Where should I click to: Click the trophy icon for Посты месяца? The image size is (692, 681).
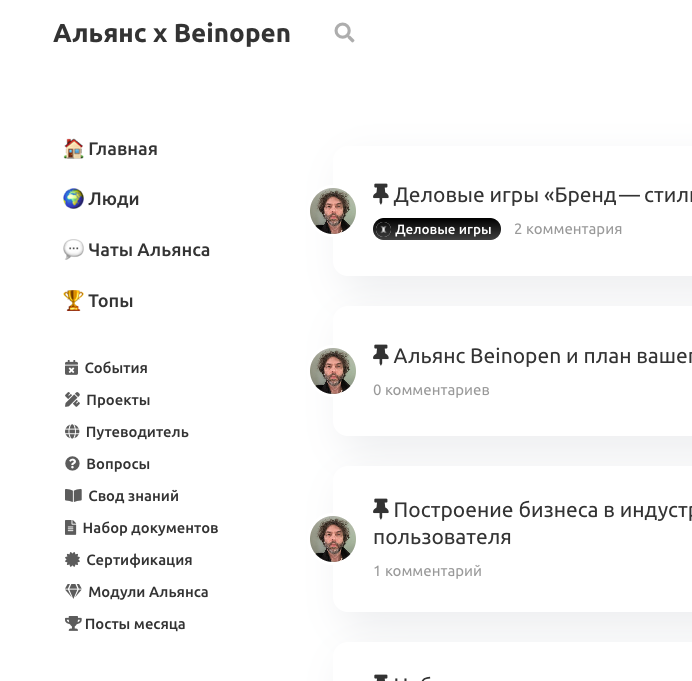pos(73,623)
